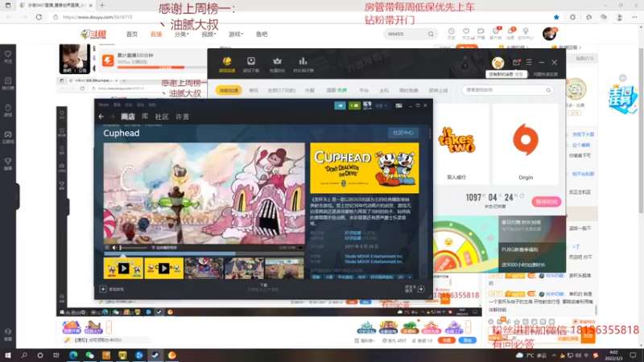644x362 pixels.
Task: Pause the Cuphead trailer video
Action: point(107,248)
